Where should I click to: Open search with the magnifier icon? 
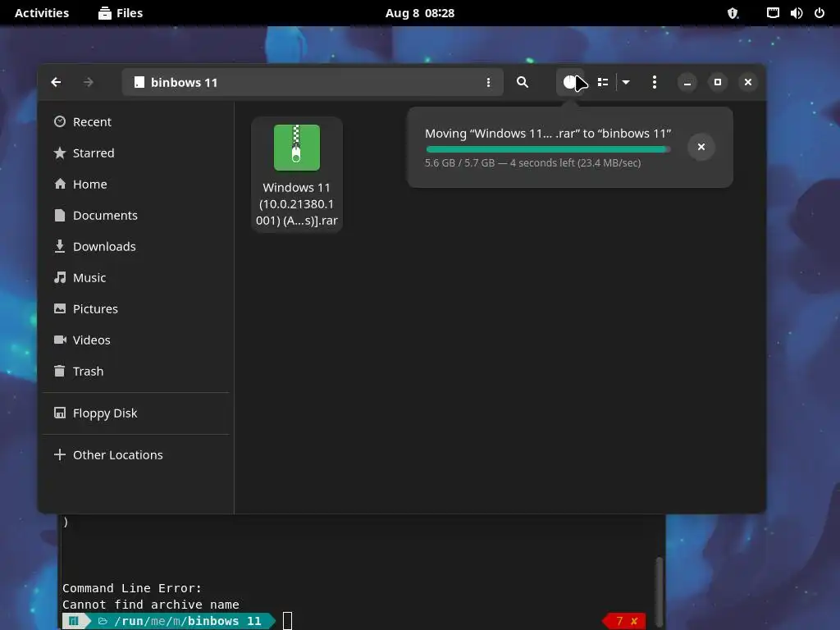click(x=523, y=82)
